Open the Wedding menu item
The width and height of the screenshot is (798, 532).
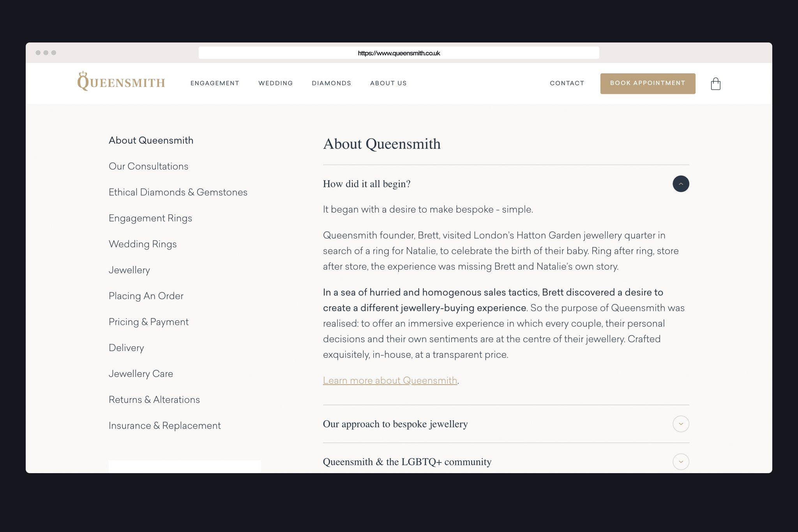coord(275,83)
